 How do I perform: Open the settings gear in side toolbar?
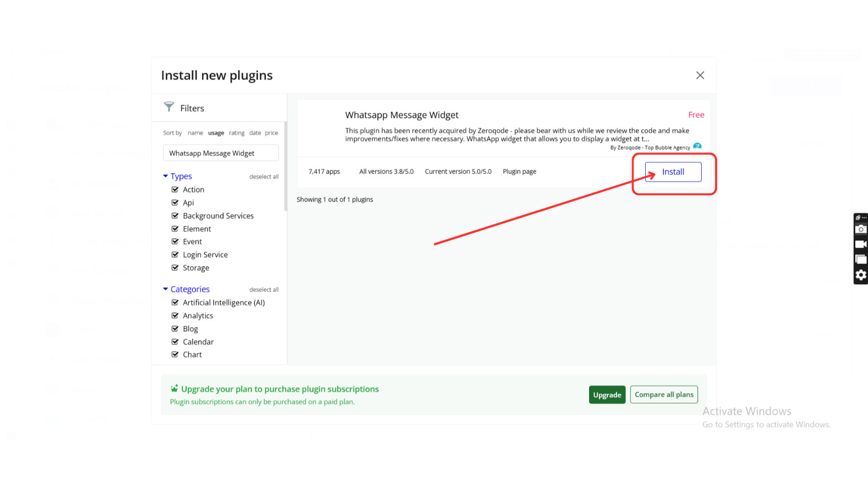pyautogui.click(x=861, y=275)
